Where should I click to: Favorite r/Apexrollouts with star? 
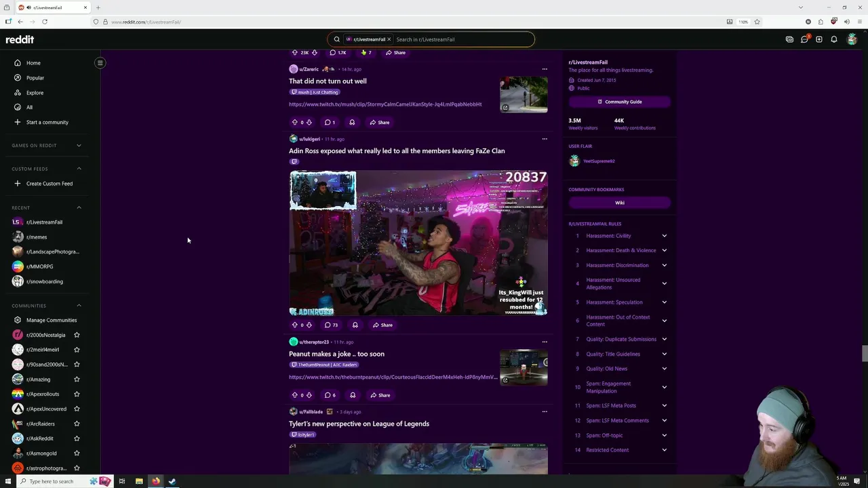(x=77, y=394)
